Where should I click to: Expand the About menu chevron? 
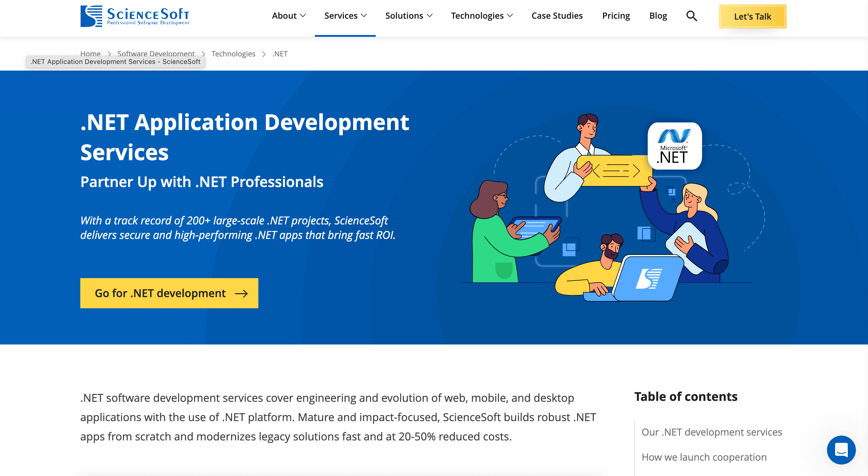[x=303, y=15]
